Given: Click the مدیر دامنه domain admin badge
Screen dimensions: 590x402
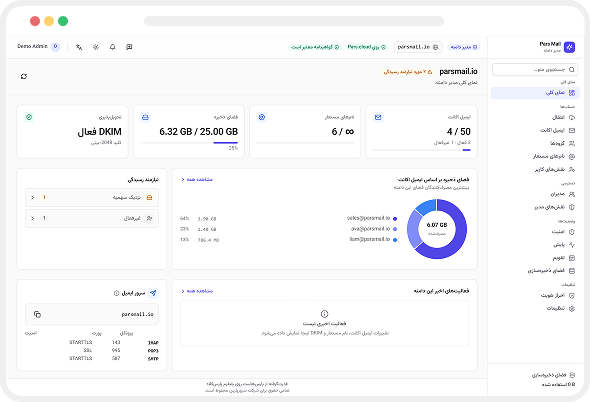Looking at the screenshot, I should pyautogui.click(x=464, y=47).
